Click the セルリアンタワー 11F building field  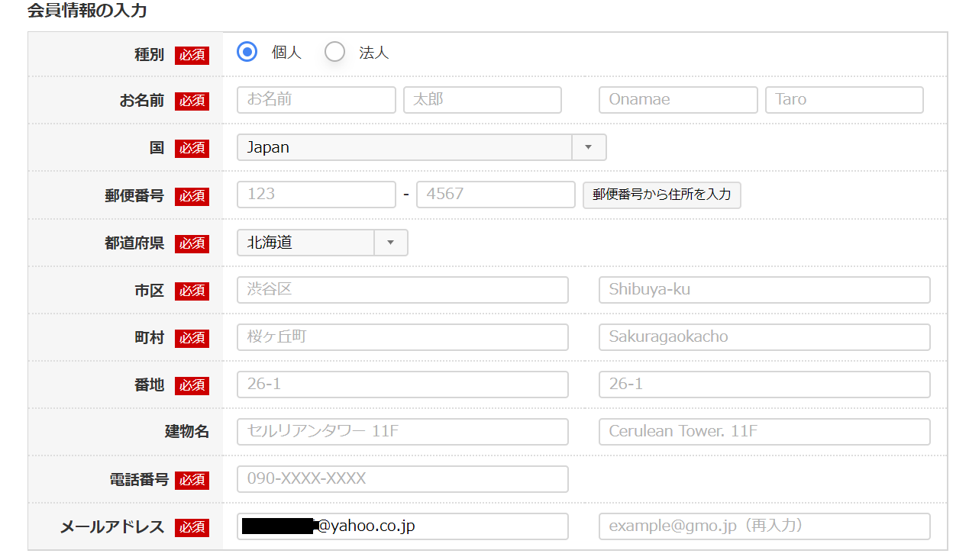point(402,432)
